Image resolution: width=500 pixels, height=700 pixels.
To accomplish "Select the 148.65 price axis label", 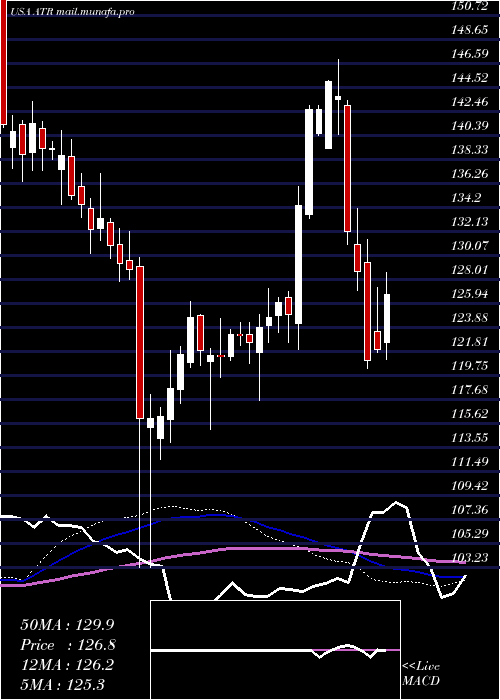I will point(470,30).
